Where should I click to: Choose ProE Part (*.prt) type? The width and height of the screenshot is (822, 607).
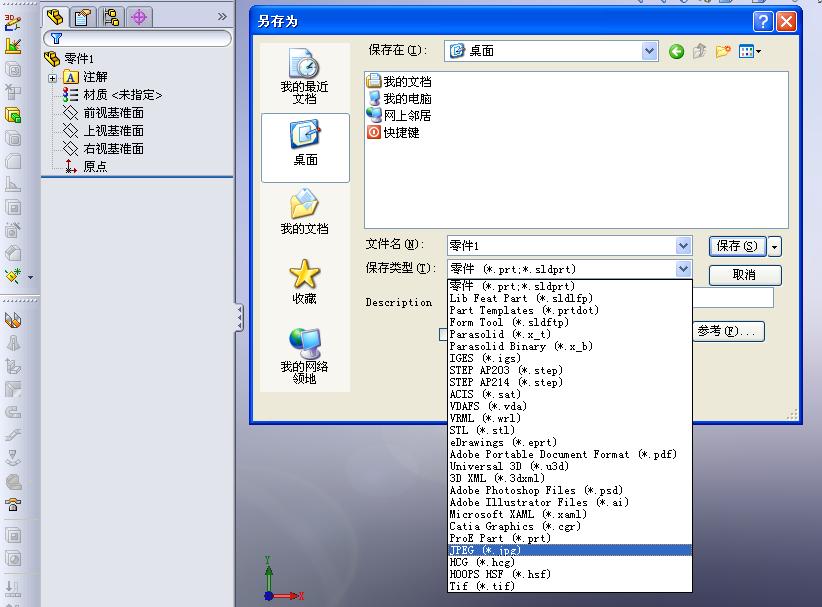tap(570, 538)
